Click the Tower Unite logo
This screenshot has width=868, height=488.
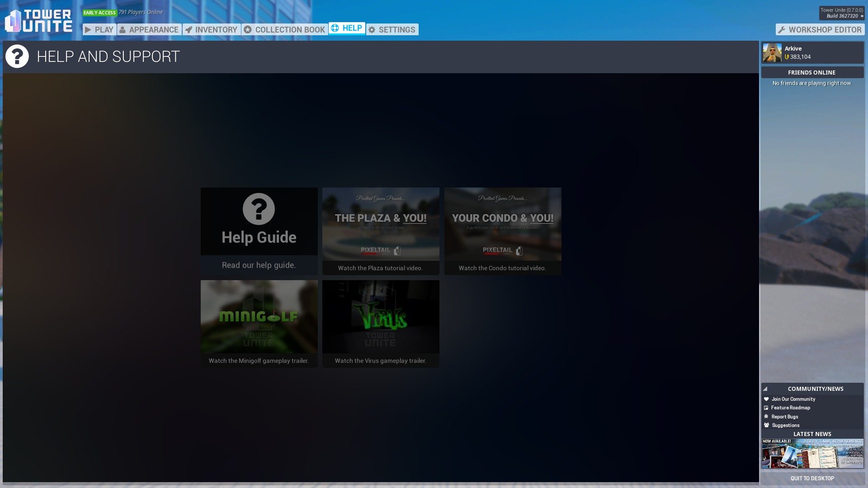pos(38,21)
